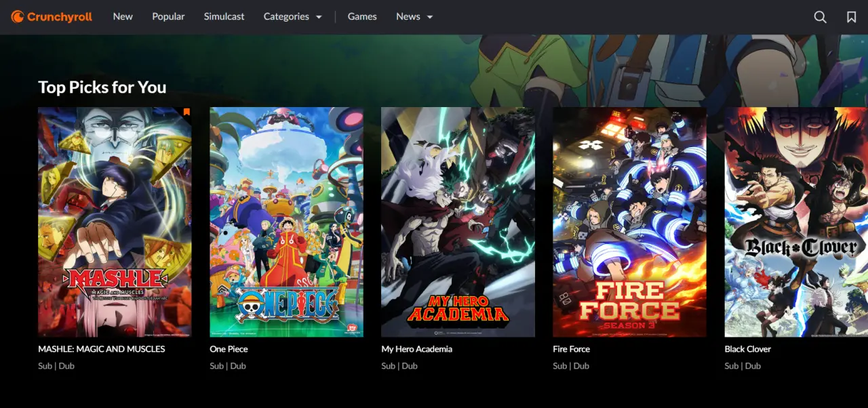This screenshot has width=868, height=408.
Task: Open the Games page
Action: coord(362,16)
